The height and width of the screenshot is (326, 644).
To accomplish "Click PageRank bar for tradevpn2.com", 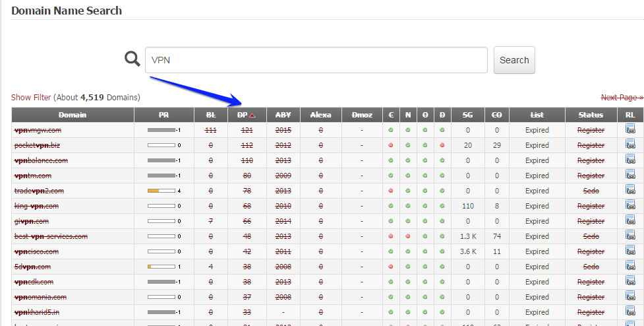I will [161, 191].
